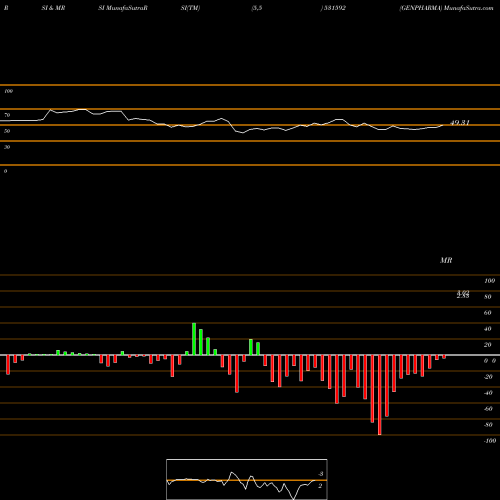Click the MunafaSutra.com GENPHARMA title text
500x500 pixels.
point(446,8)
